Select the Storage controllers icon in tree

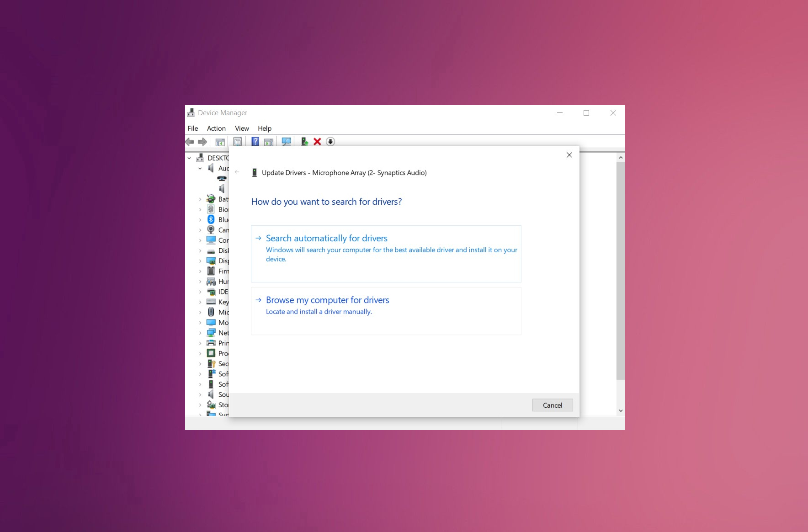pos(211,404)
